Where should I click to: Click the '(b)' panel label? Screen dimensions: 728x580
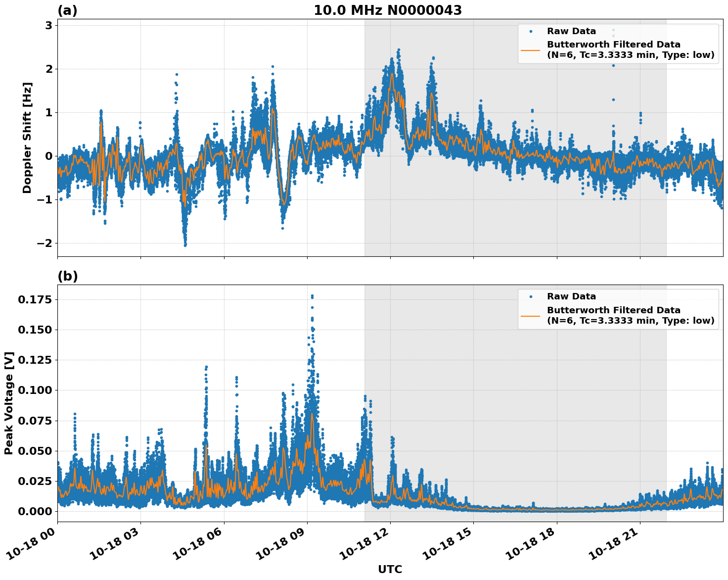[68, 276]
